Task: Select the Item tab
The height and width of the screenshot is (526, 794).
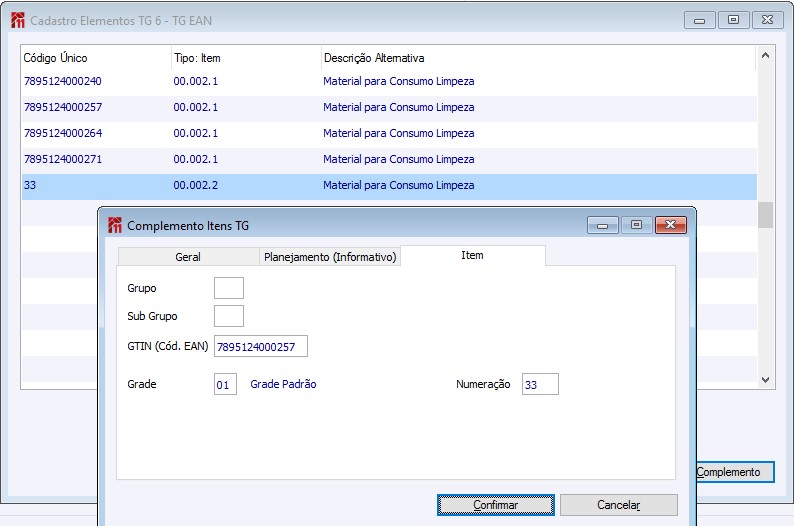Action: [472, 255]
